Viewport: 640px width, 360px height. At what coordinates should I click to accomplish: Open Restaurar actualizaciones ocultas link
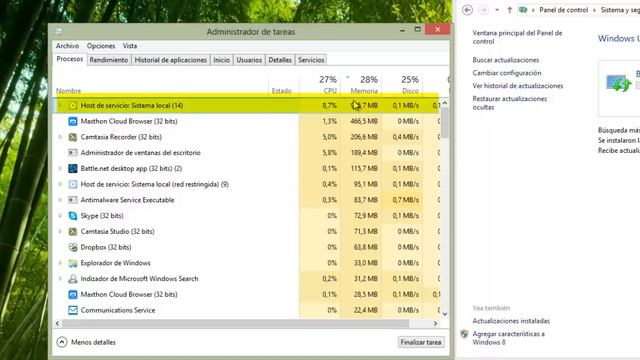[x=510, y=103]
